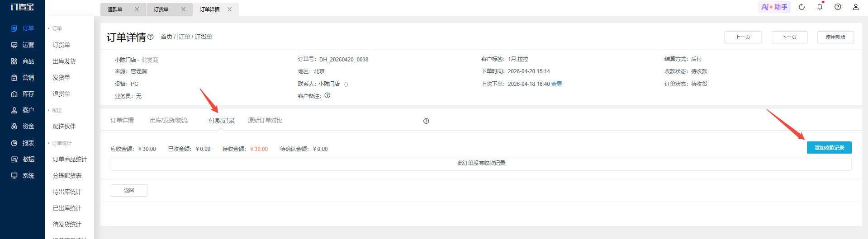Open the top-right help question mark icon

(x=838, y=7)
